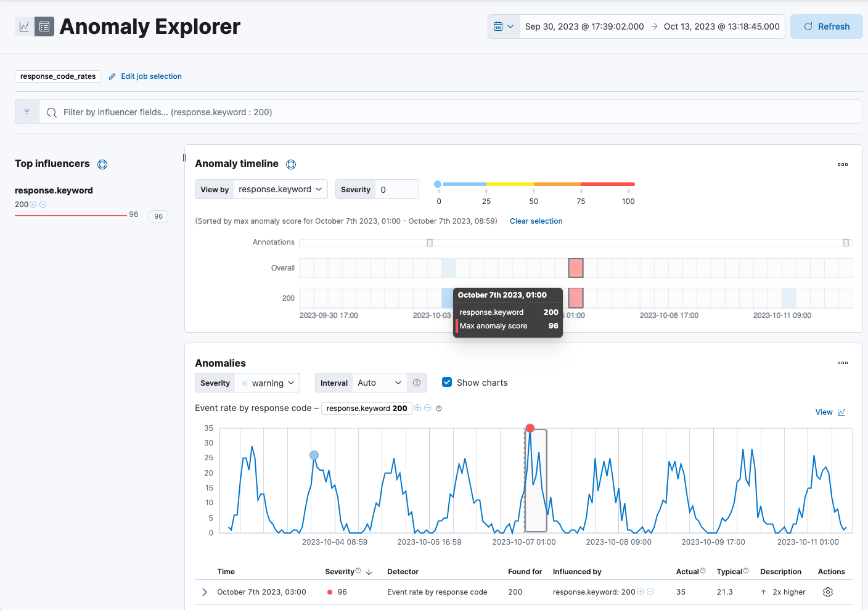Select the Anomaly Explorer table view icon

click(44, 26)
